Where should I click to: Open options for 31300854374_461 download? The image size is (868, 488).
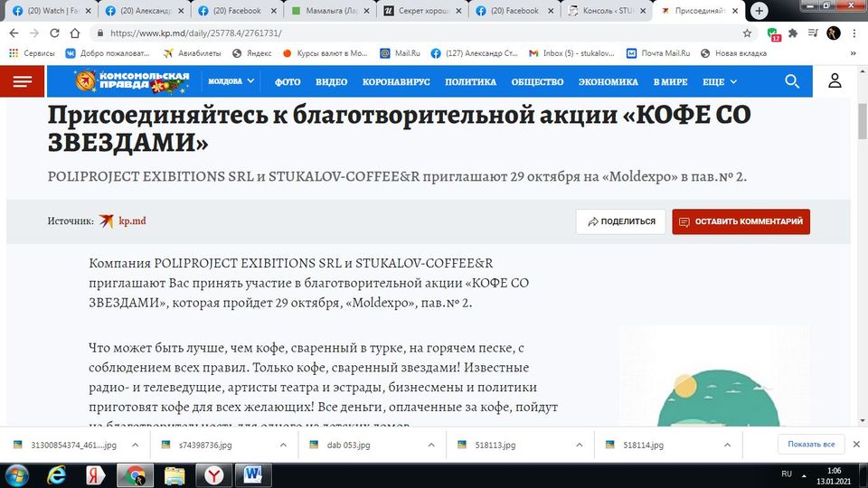tap(135, 445)
